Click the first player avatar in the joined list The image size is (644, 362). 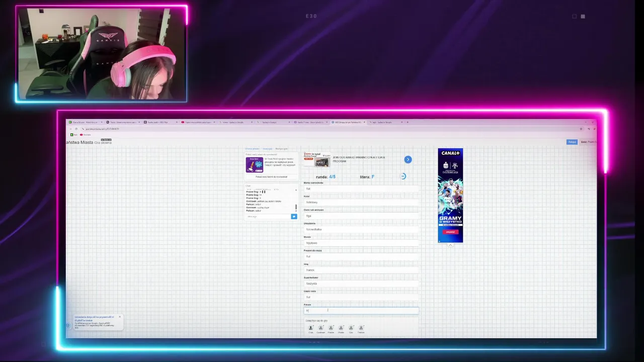[x=311, y=328]
